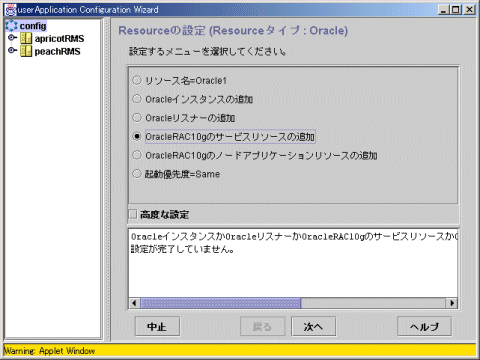Click the wizard title bar application icon
Screen dimensions: 480x360
pyautogui.click(x=11, y=10)
